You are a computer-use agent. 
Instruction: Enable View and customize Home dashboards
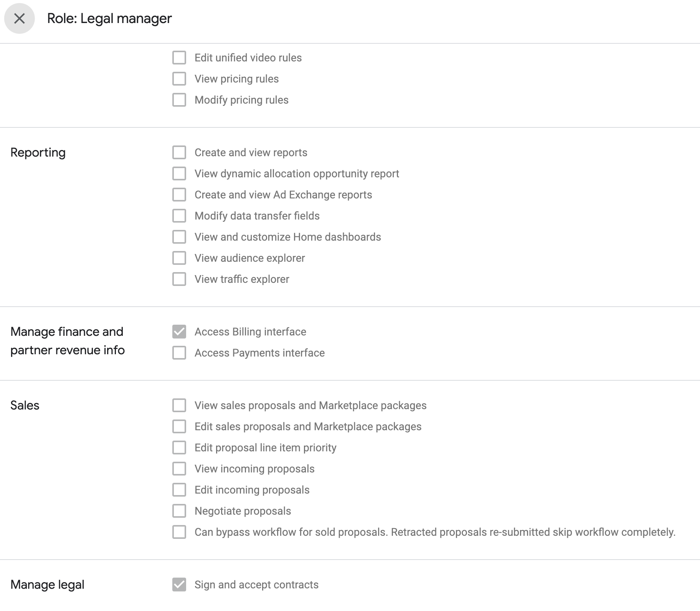click(179, 237)
